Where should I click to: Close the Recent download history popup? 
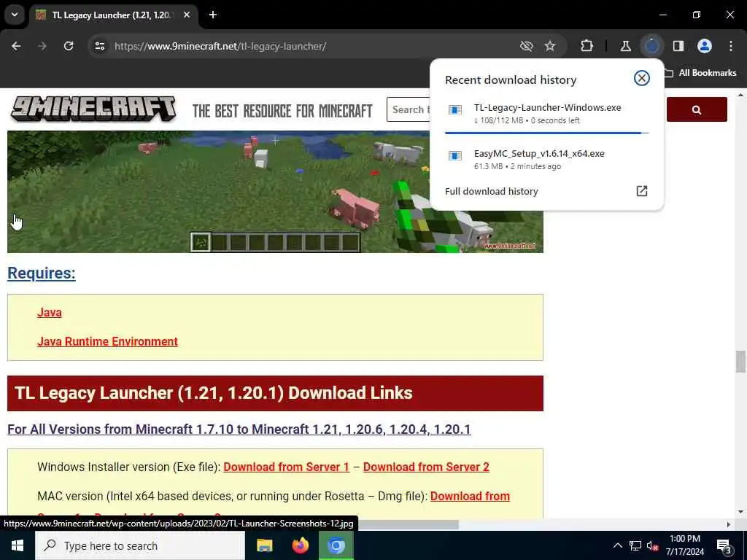(x=642, y=78)
